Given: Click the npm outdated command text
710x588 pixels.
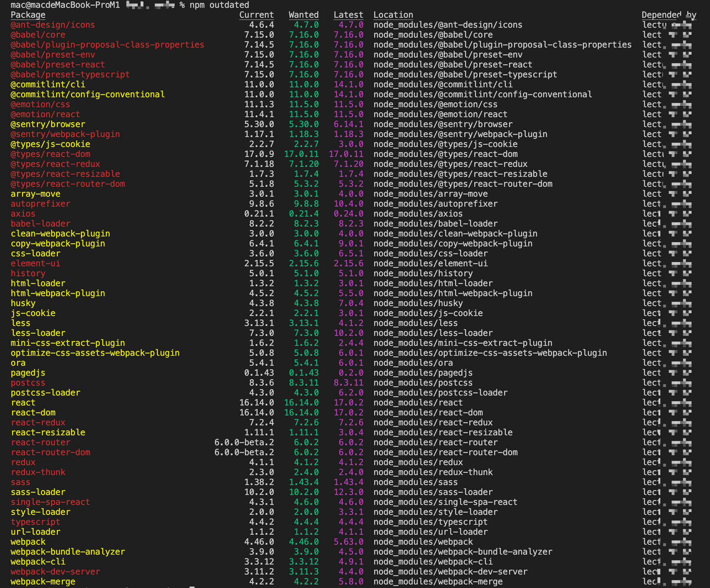Looking at the screenshot, I should coord(219,5).
